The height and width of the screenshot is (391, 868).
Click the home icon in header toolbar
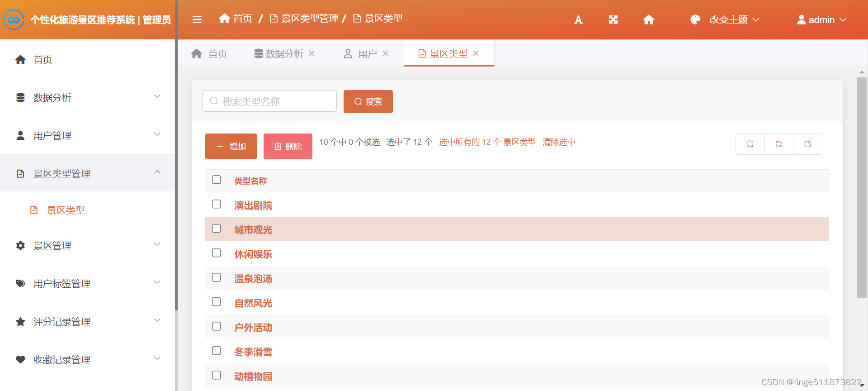(649, 19)
